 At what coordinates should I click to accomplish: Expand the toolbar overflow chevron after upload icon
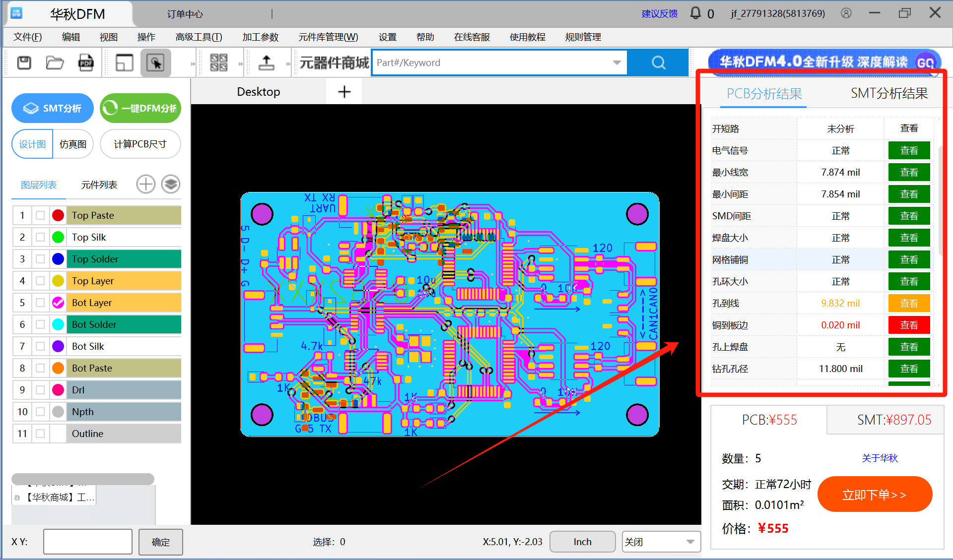coord(288,63)
